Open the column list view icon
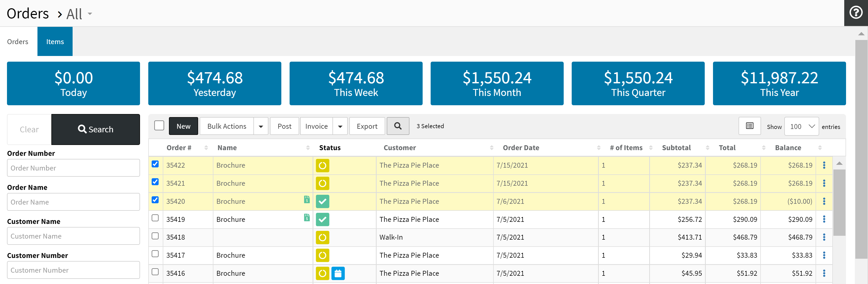868x284 pixels. (x=749, y=126)
